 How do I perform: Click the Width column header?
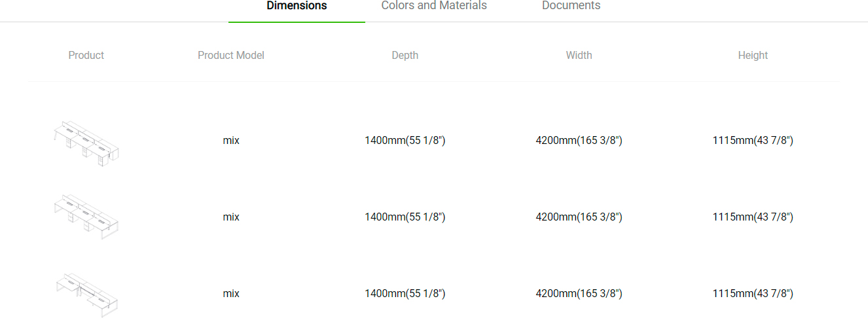click(579, 56)
